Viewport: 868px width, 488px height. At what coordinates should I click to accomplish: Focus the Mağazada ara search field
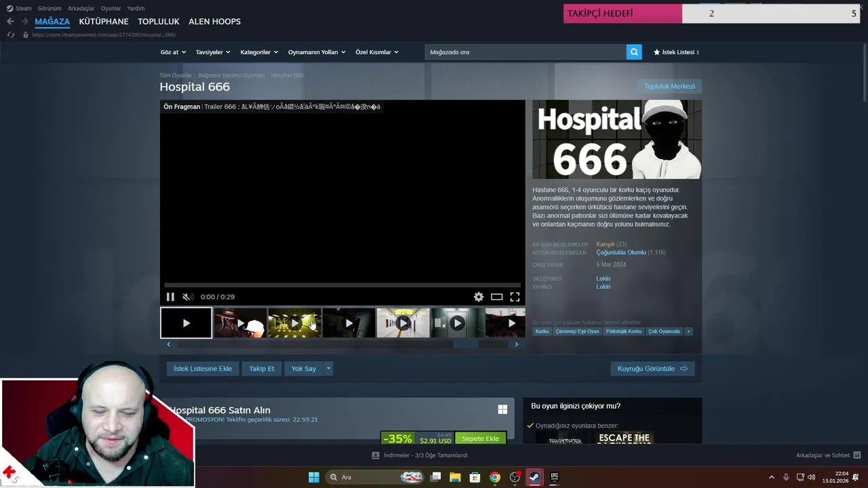tap(526, 52)
